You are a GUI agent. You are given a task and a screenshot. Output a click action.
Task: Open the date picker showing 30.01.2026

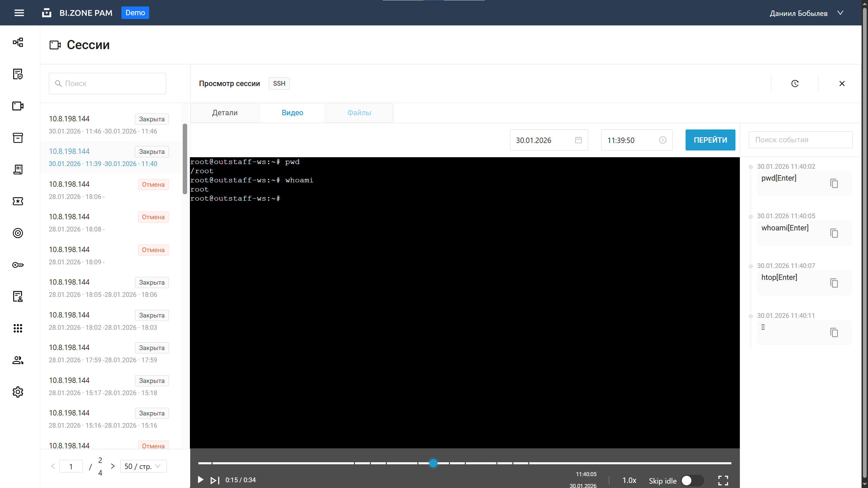click(x=549, y=140)
